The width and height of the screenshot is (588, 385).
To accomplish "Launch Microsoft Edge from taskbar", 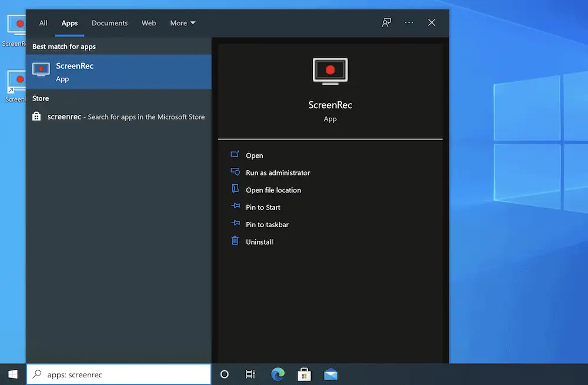I will tap(278, 374).
